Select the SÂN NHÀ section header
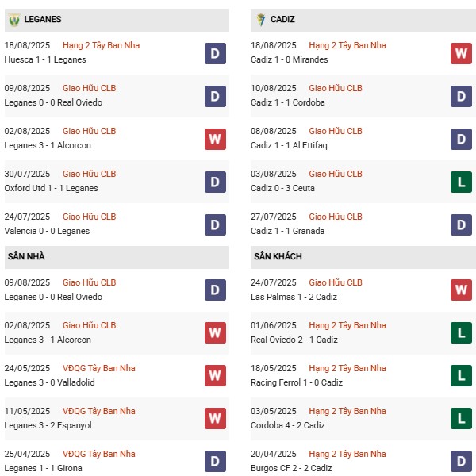This screenshot has height=476, width=476. (117, 257)
